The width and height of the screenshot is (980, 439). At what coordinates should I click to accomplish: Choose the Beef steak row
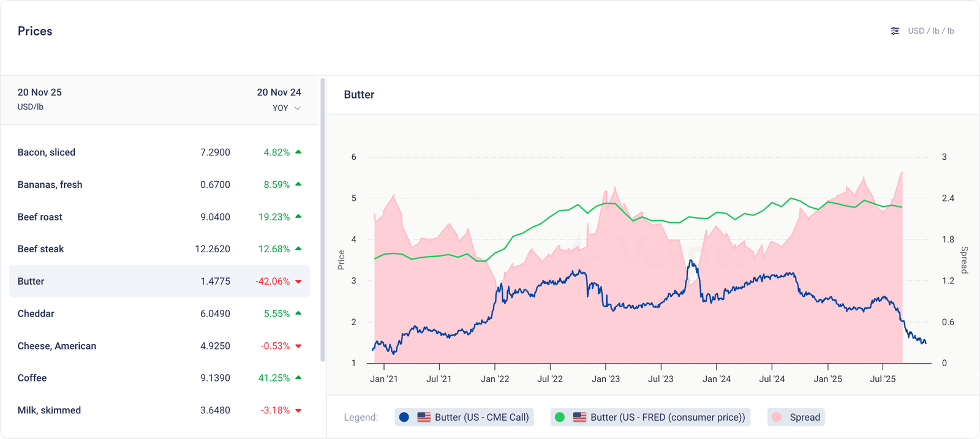coord(40,249)
